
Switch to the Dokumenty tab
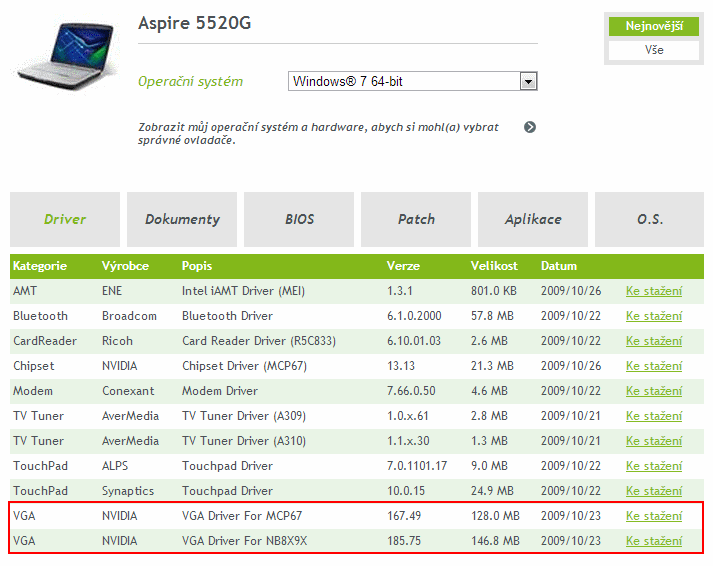(x=182, y=219)
